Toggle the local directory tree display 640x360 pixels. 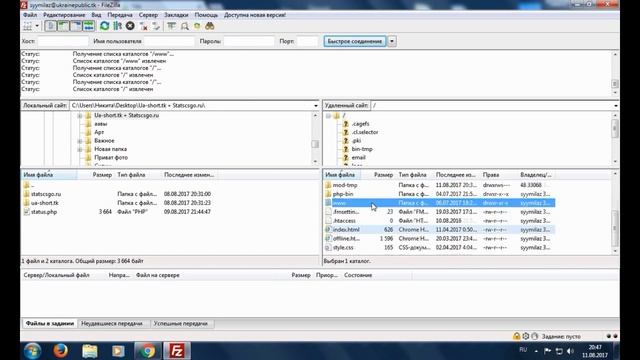(x=63, y=26)
